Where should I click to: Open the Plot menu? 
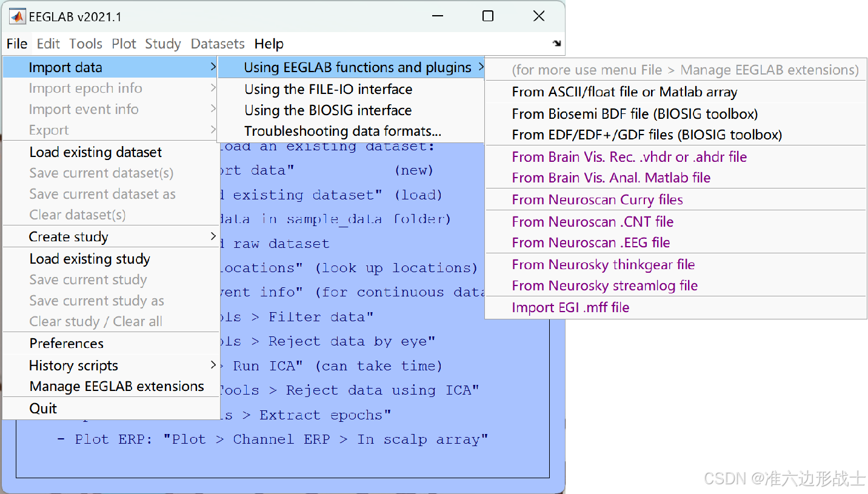pos(124,44)
